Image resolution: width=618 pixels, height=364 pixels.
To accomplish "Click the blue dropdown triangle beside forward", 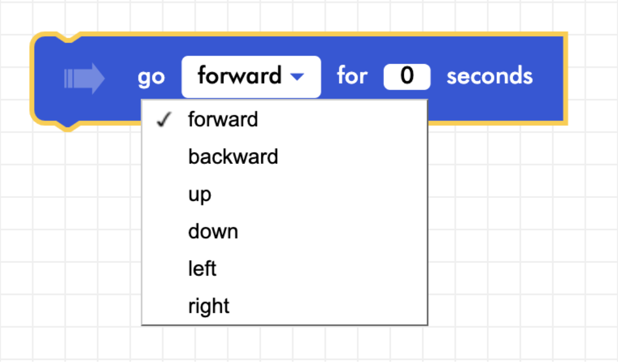I will [x=297, y=77].
